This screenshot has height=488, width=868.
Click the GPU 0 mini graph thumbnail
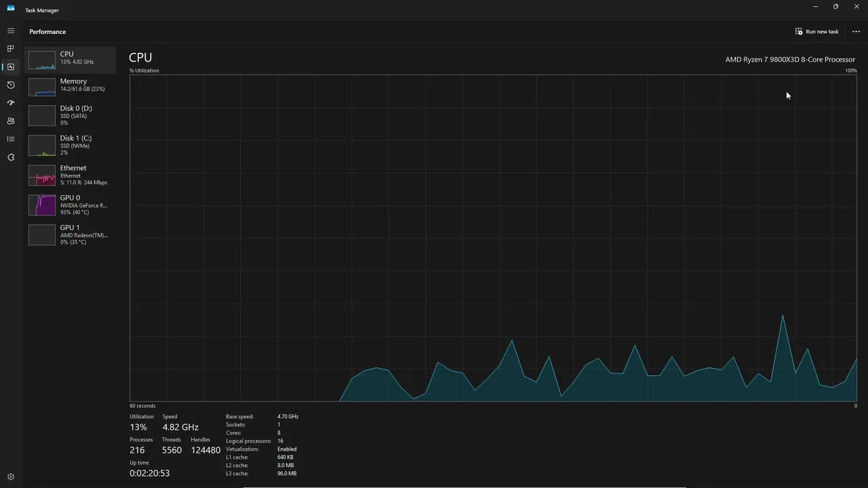point(42,205)
